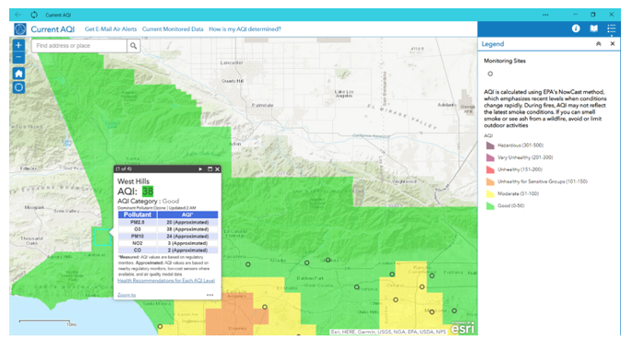Maximize the West Hills popup

[x=209, y=170]
